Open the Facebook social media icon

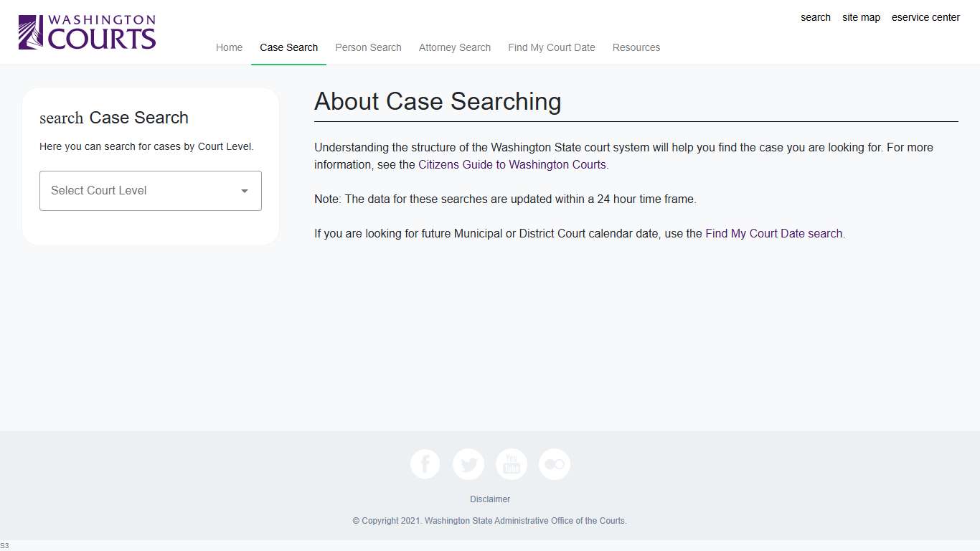425,464
